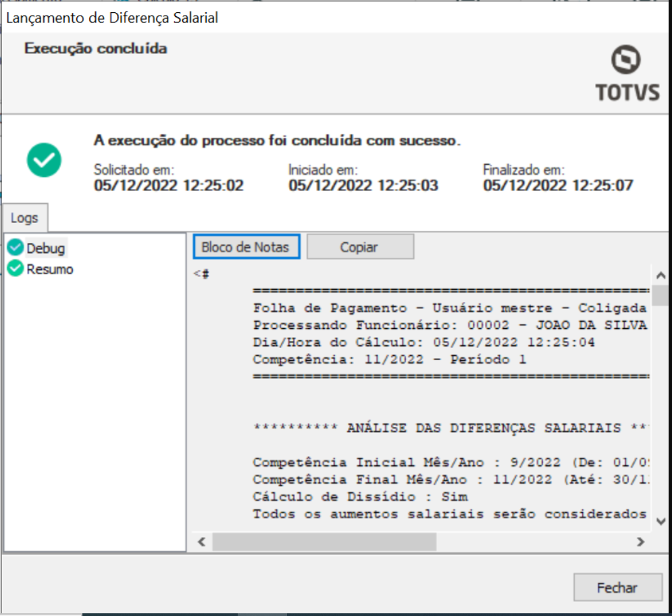672x616 pixels.
Task: Click 'Dia/Hora do Cálculo' log line
Action: coord(423,342)
